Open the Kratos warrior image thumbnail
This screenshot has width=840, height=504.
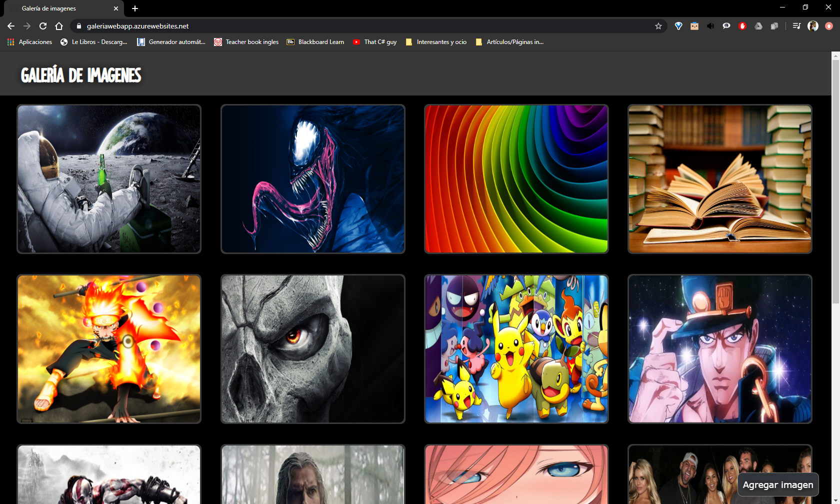109,474
